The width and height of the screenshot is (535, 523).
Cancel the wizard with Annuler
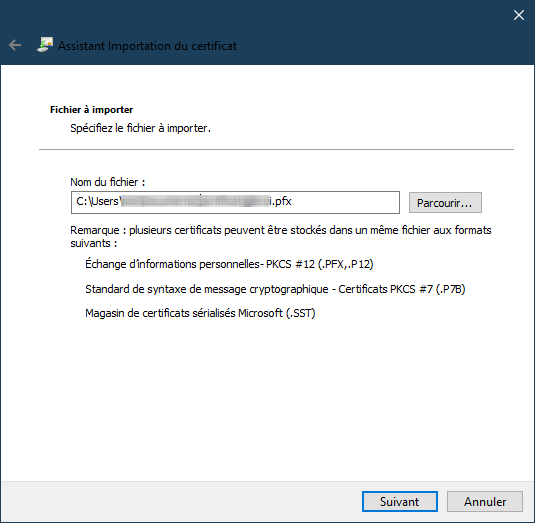pyautogui.click(x=485, y=502)
